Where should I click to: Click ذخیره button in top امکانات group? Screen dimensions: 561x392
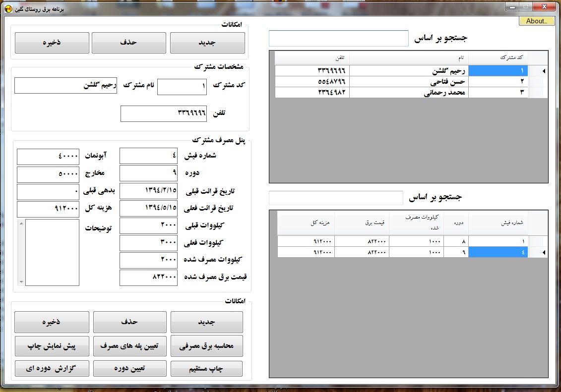52,43
